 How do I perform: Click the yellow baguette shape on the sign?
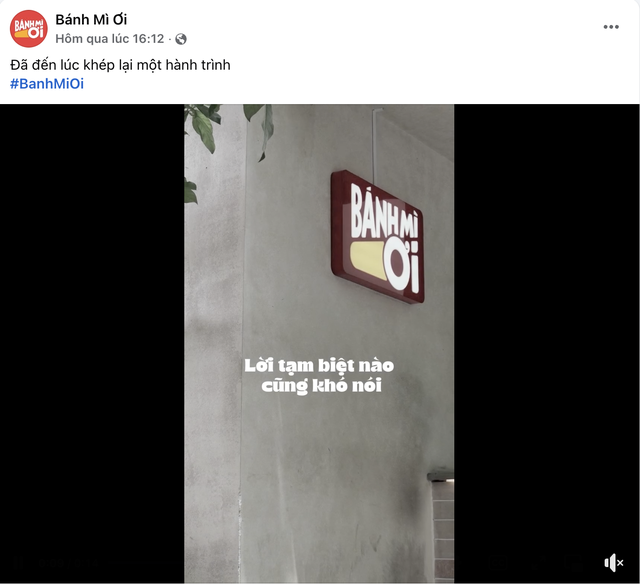[x=368, y=261]
